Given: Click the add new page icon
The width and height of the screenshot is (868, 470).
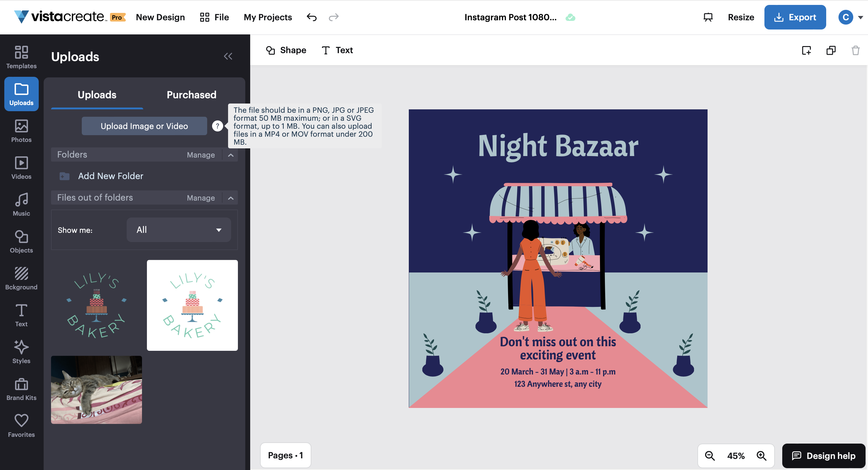Looking at the screenshot, I should click(x=806, y=50).
